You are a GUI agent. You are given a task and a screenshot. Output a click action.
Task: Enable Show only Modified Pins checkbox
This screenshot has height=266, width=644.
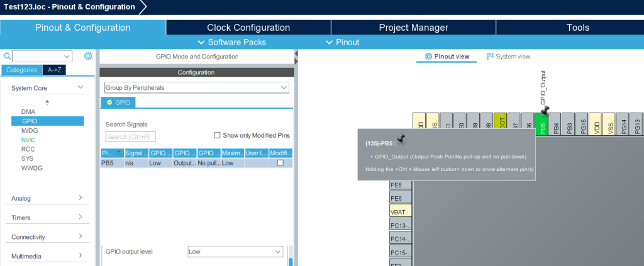pyautogui.click(x=218, y=135)
